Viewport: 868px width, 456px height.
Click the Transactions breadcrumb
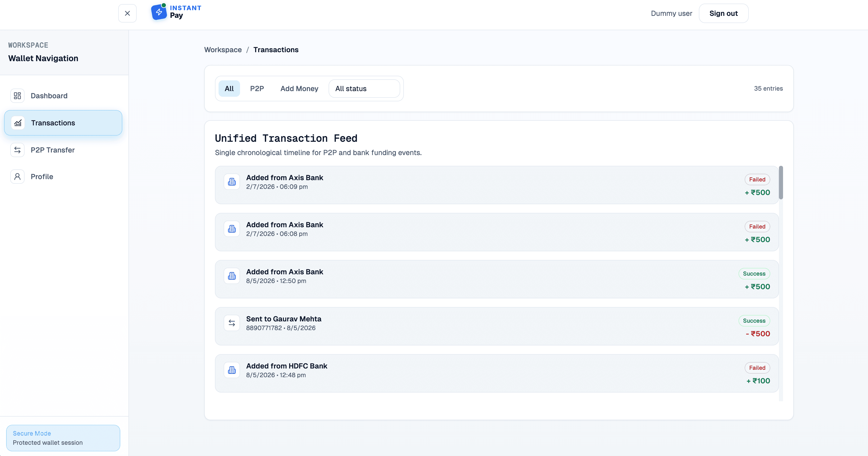(276, 50)
